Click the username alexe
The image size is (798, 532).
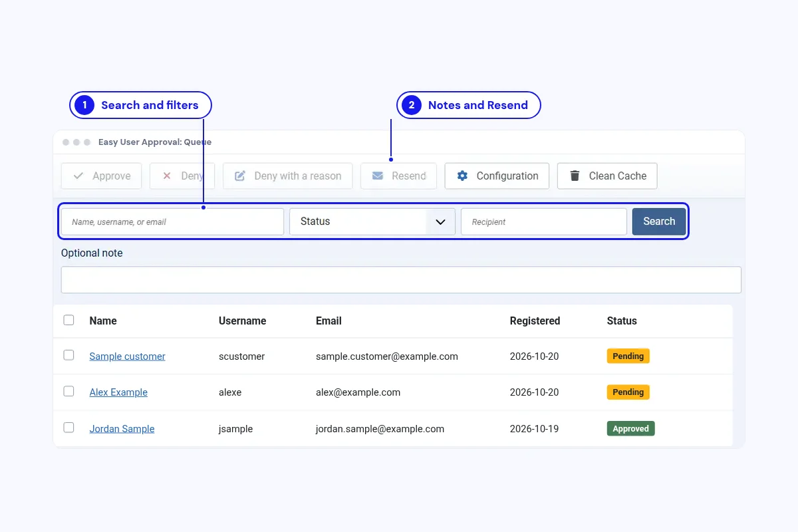(230, 392)
